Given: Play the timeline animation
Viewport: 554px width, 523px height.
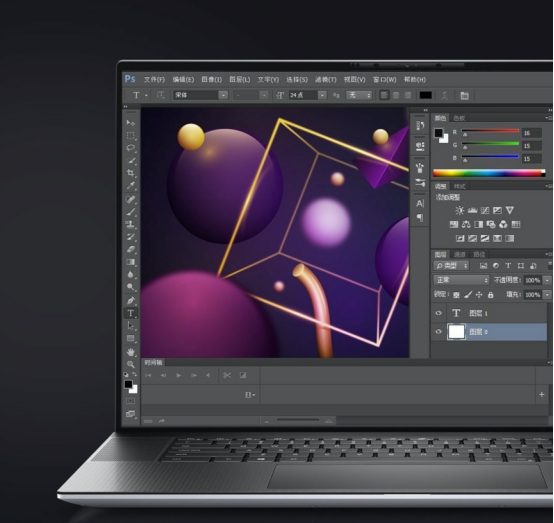Looking at the screenshot, I should pos(178,375).
